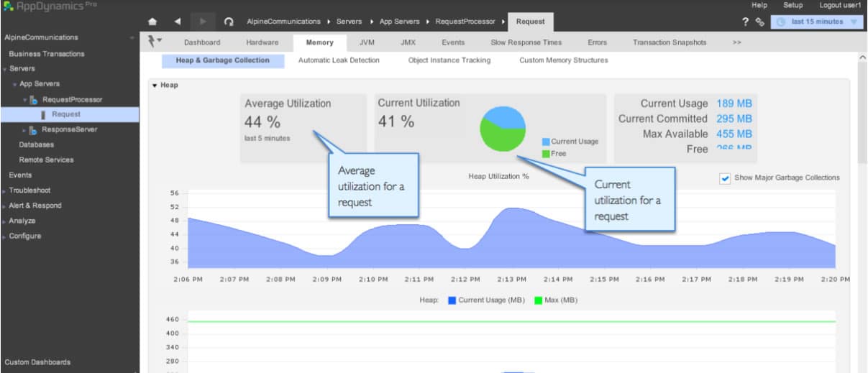
Task: Click the Home icon in navigation bar
Action: click(x=152, y=22)
